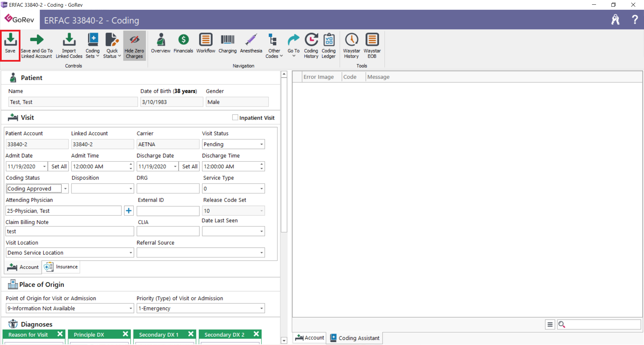Open the Financials view
This screenshot has height=345, width=644.
183,44
